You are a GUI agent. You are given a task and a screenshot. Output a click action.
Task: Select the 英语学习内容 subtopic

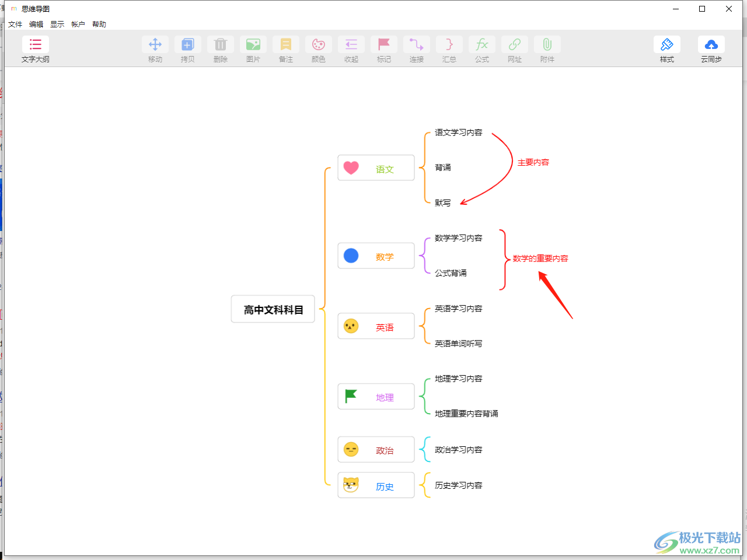tap(459, 309)
